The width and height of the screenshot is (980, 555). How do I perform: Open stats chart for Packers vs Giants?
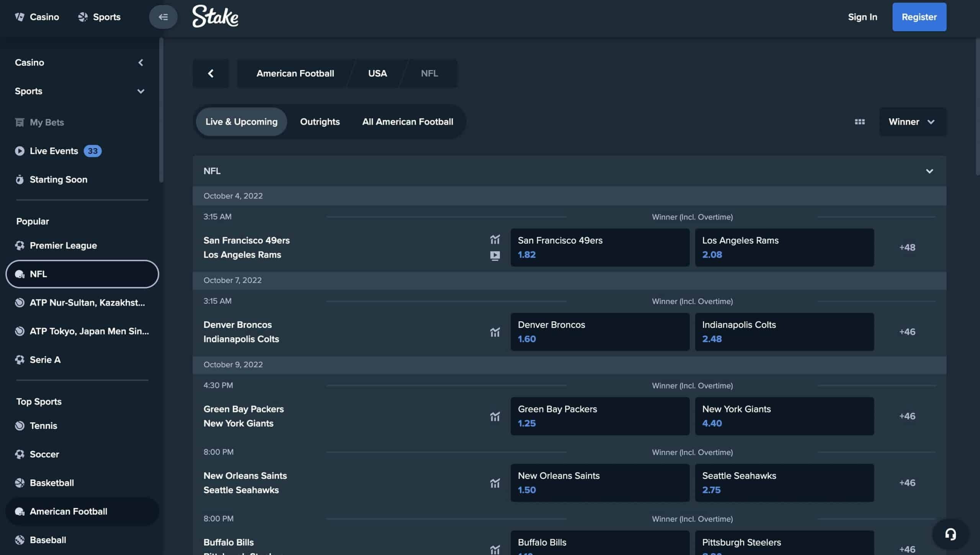click(x=495, y=416)
